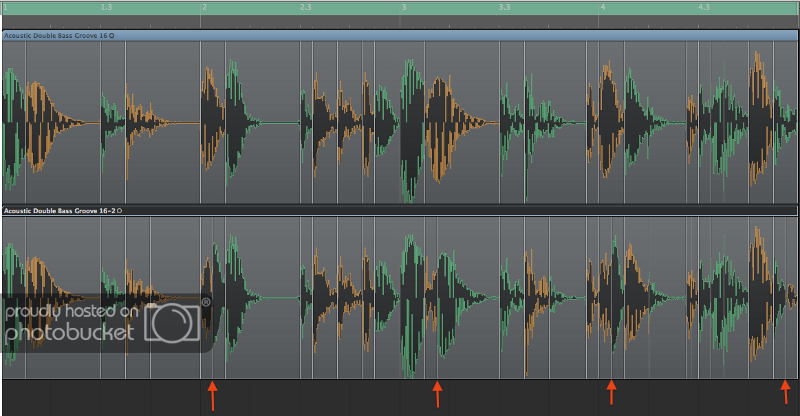
Task: Click the green cycle range strip
Action: 399,8
